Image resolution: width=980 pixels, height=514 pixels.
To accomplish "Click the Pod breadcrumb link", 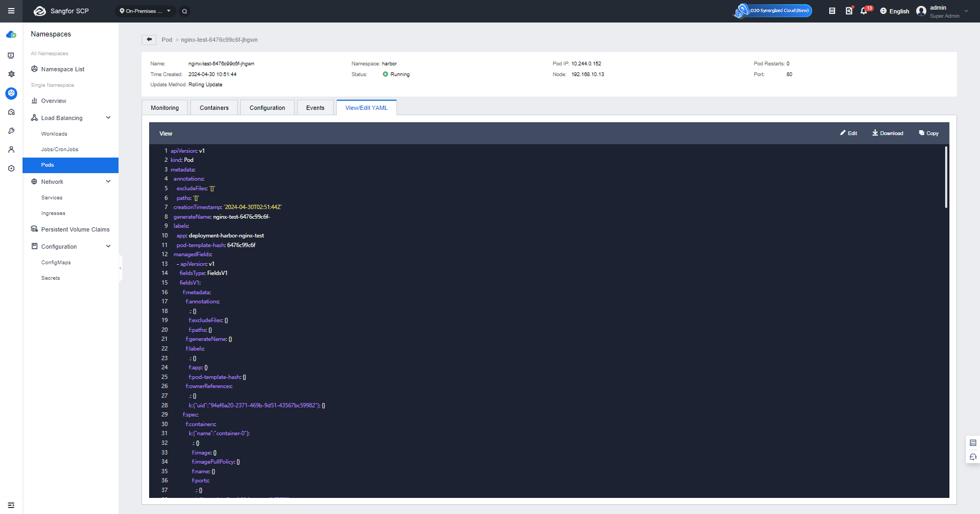I will point(167,40).
